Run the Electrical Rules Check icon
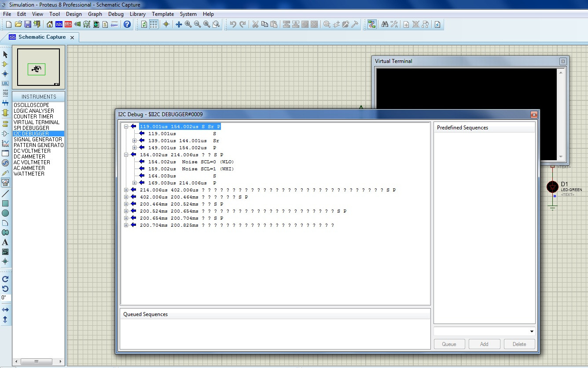 (437, 24)
